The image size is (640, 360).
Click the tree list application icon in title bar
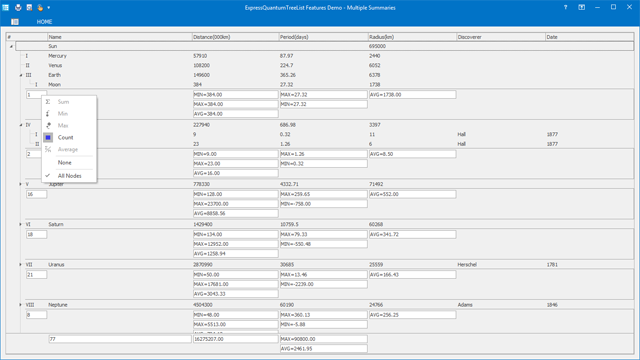tap(6, 7)
